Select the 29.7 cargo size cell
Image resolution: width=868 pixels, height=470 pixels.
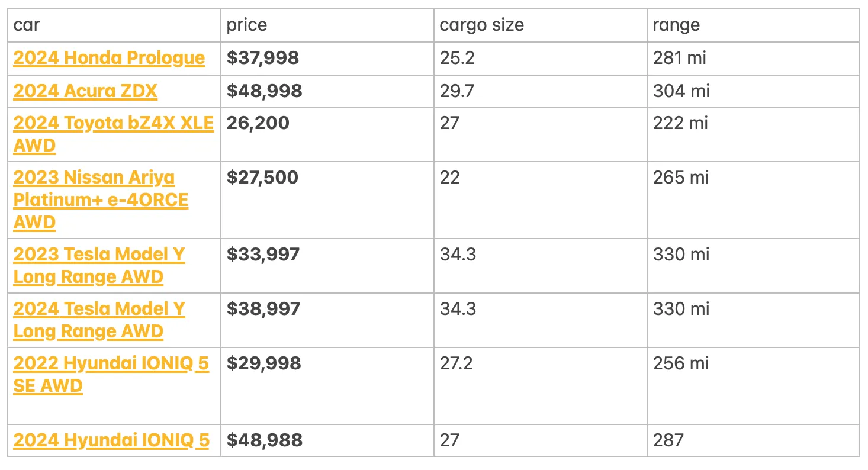457,91
